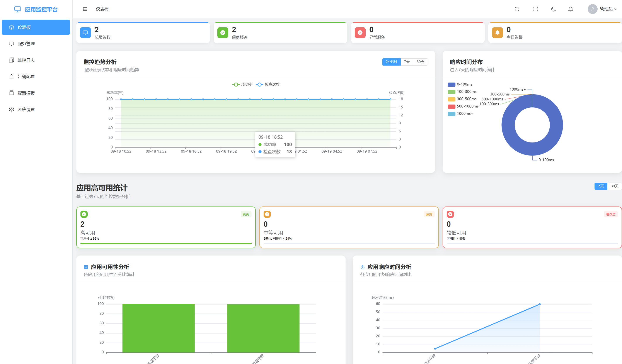Click the refresh icon in header
622x364 pixels.
(517, 9)
